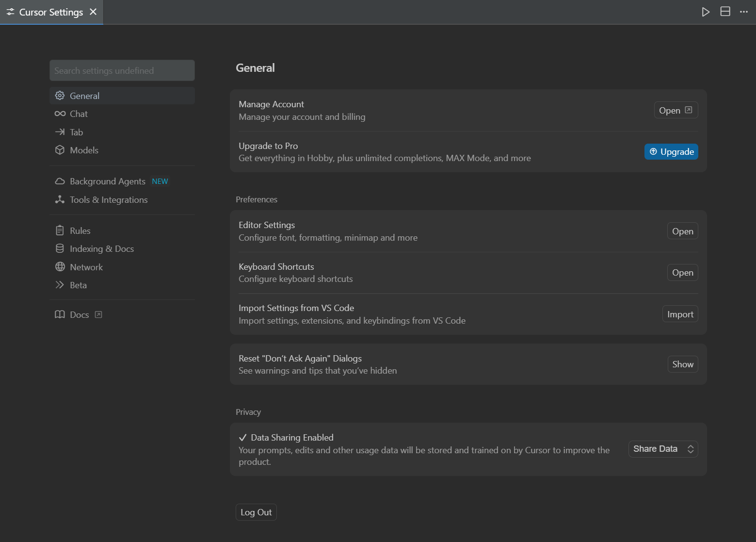Click the Run play icon in title bar
756x542 pixels.
point(706,12)
